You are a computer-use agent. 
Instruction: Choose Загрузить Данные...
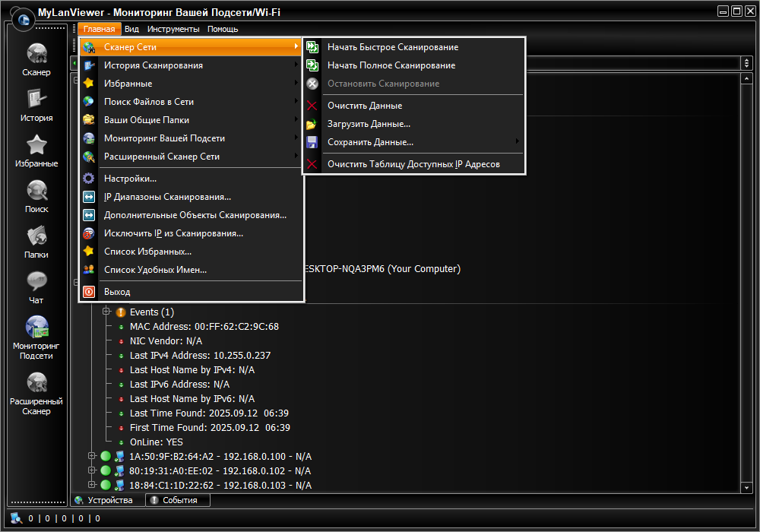point(413,124)
